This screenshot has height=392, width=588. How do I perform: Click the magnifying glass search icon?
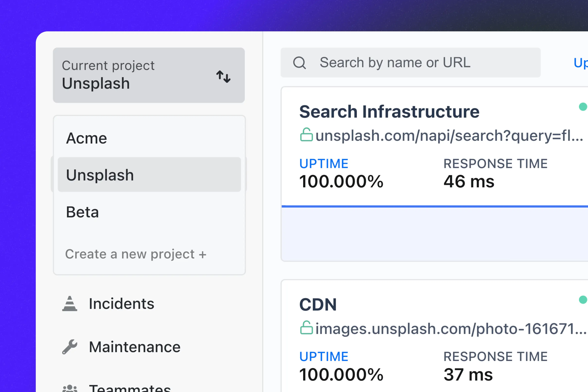[299, 63]
